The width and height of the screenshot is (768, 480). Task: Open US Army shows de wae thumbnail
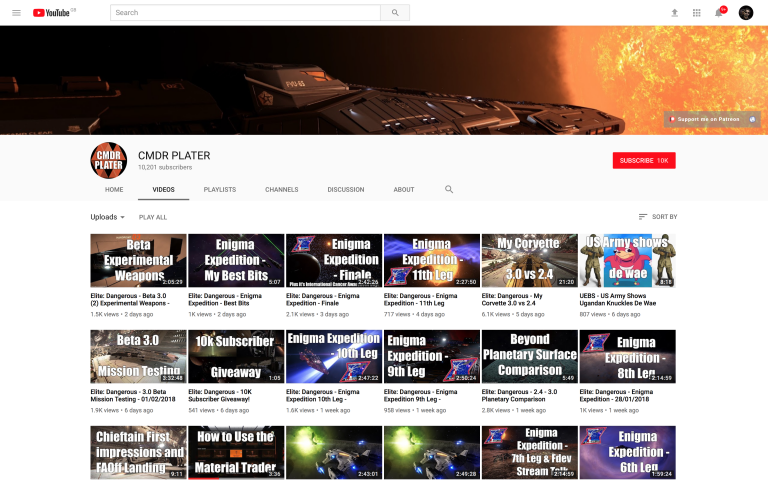pyautogui.click(x=627, y=261)
